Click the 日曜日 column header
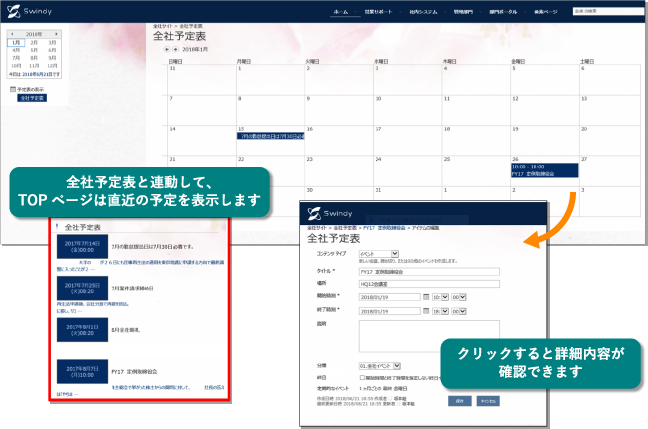The width and height of the screenshot is (648, 429). coord(175,62)
